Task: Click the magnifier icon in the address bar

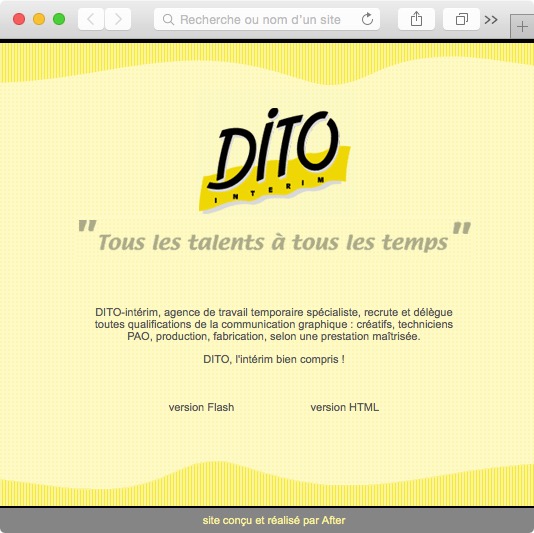Action: point(168,20)
